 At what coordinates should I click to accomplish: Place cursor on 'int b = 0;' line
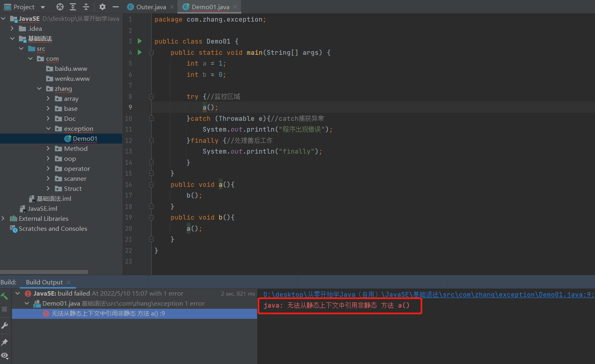tap(206, 74)
